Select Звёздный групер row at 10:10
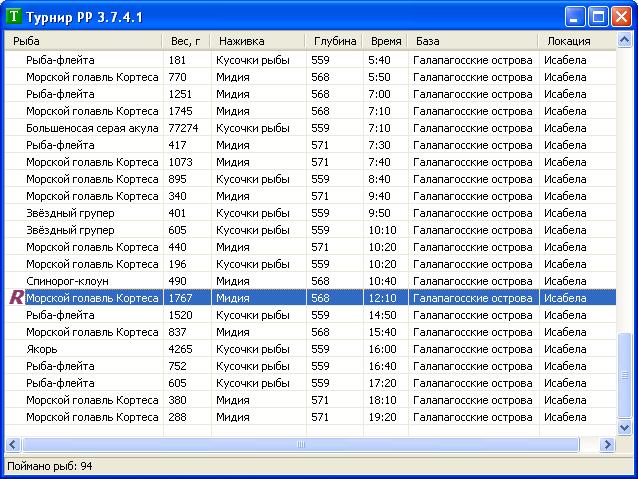 pyautogui.click(x=311, y=230)
